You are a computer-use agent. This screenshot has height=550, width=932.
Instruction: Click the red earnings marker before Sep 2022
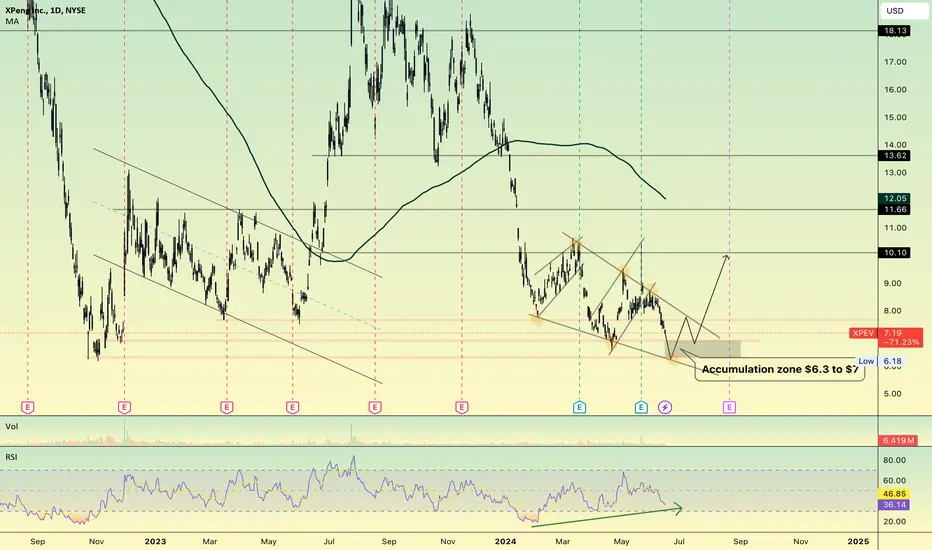click(27, 407)
